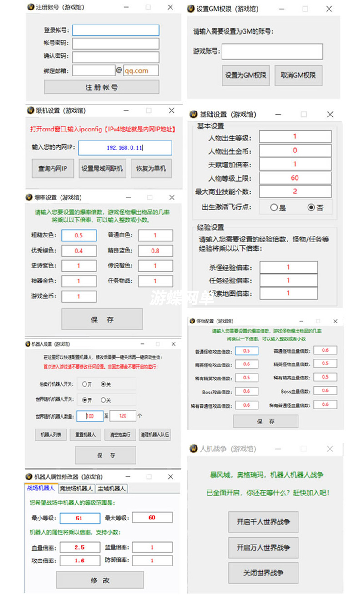
Task: Click the 最大等级 field
Action: [152, 518]
